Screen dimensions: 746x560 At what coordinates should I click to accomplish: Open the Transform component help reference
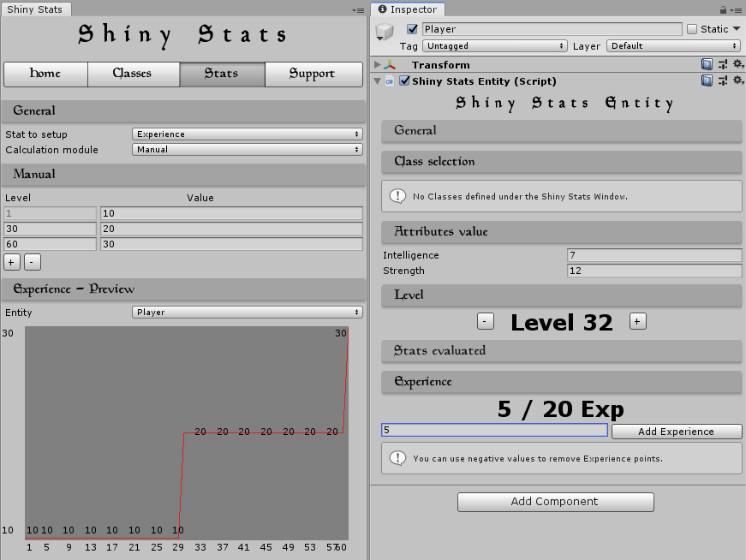707,64
